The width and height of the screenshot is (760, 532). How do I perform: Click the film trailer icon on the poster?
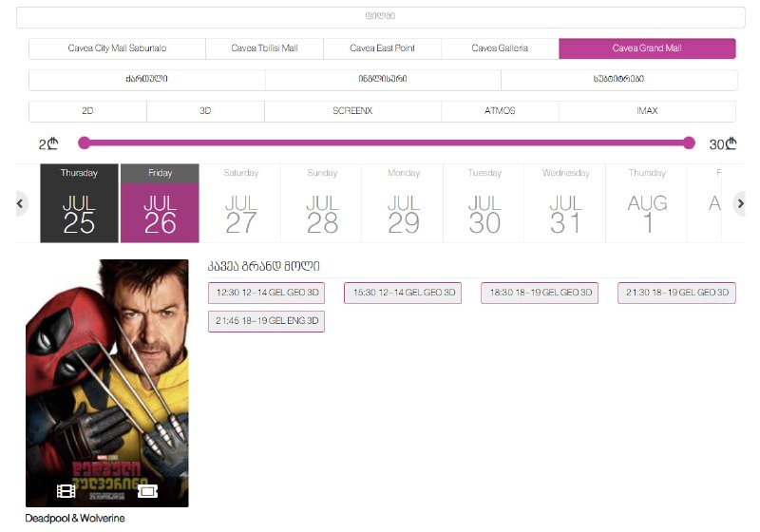(66, 491)
